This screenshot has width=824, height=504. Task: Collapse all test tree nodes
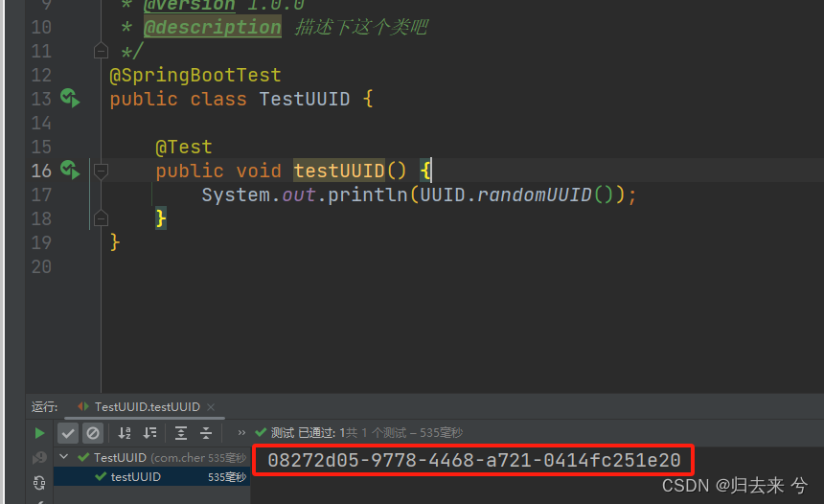tap(206, 433)
